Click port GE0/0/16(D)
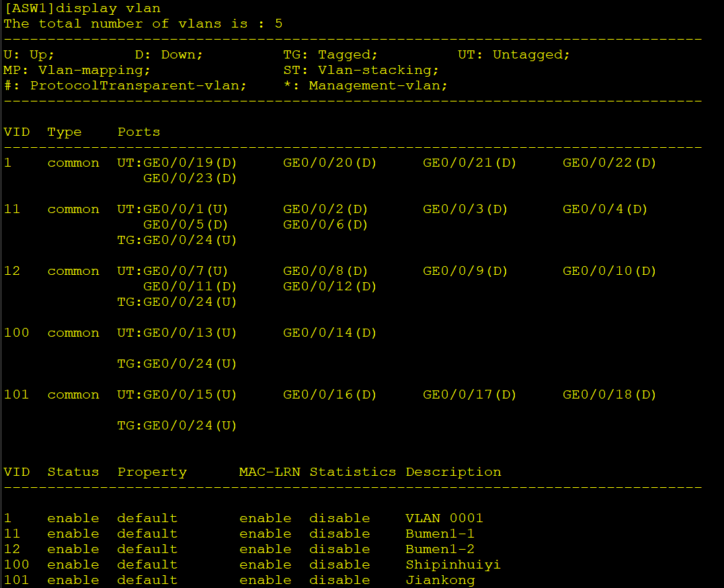724x588 pixels. pos(329,394)
